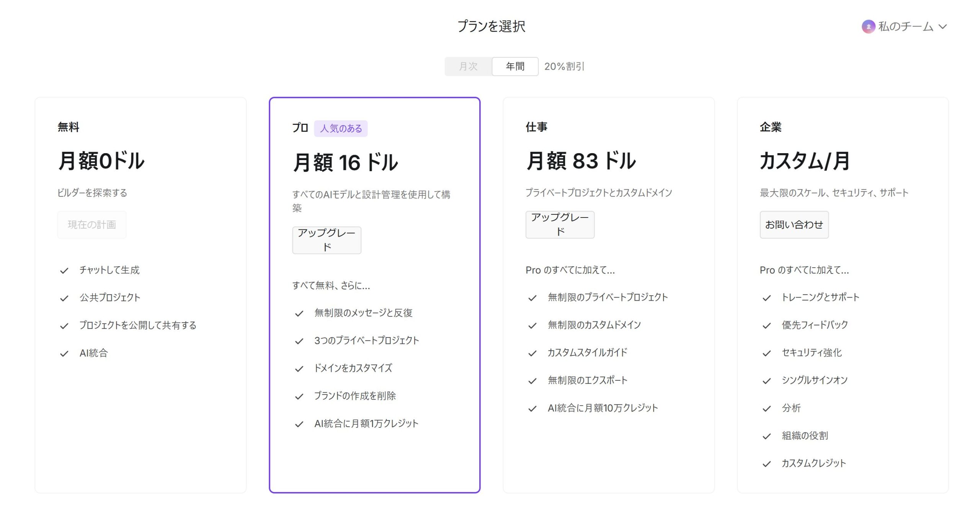Click the 現在の計画 button on the 無料 plan
This screenshot has width=980, height=509.
[x=91, y=224]
